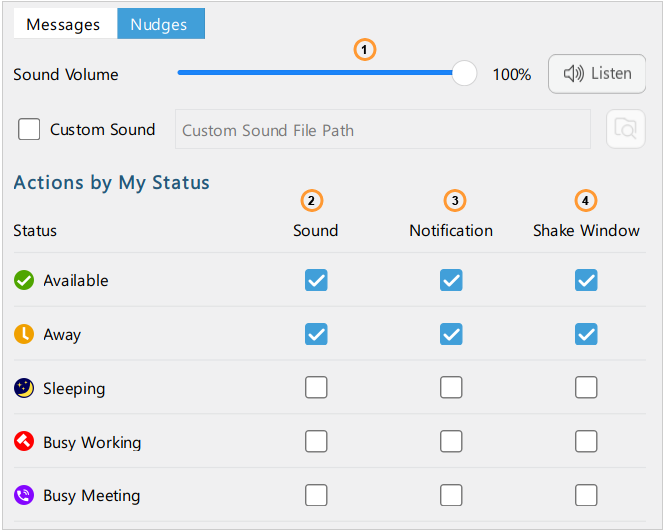Uncheck Notification for Away status

point(451,334)
